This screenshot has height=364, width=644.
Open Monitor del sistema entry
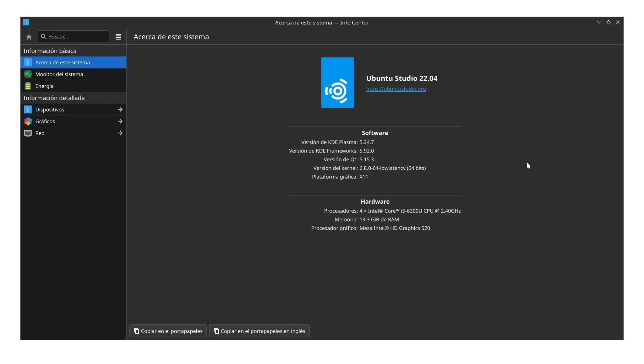point(59,74)
